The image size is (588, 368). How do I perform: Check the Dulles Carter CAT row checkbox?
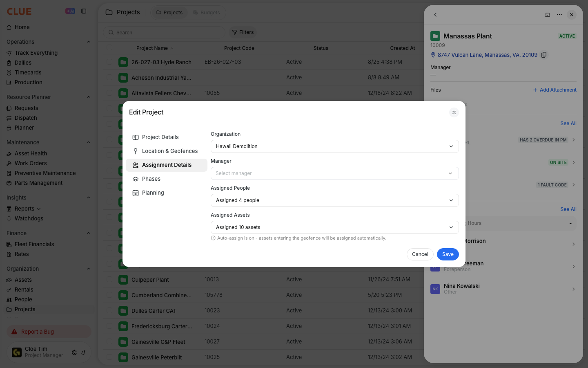click(x=109, y=310)
